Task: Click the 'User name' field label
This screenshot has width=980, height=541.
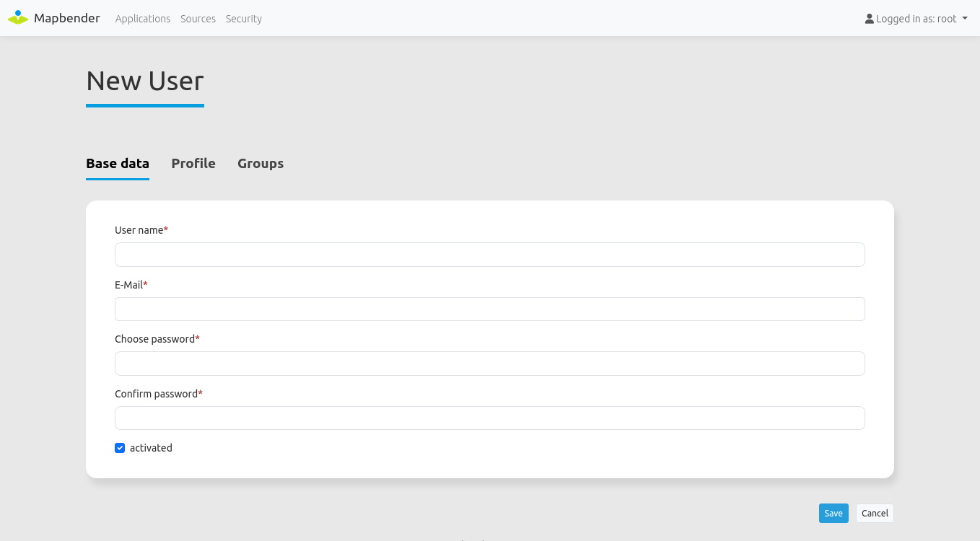Action: 139,230
